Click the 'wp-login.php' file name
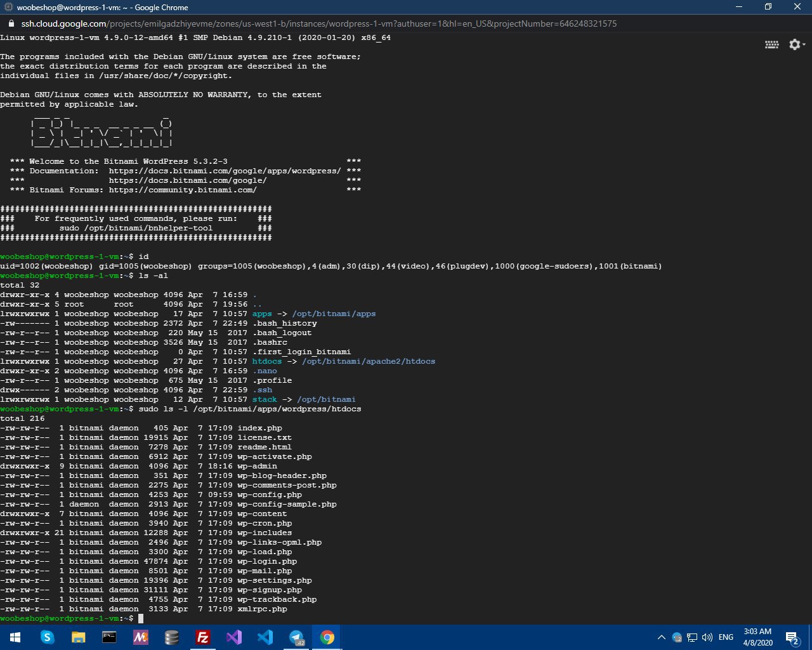 tap(267, 561)
